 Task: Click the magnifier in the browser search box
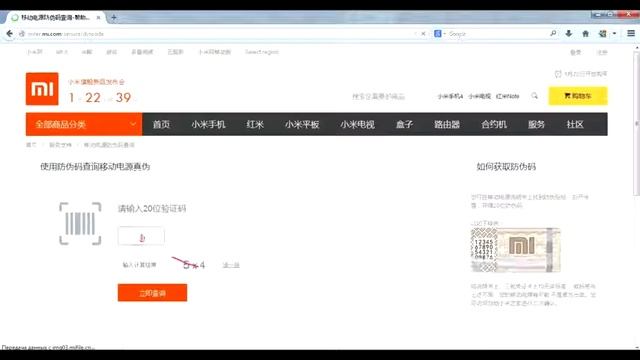point(553,33)
